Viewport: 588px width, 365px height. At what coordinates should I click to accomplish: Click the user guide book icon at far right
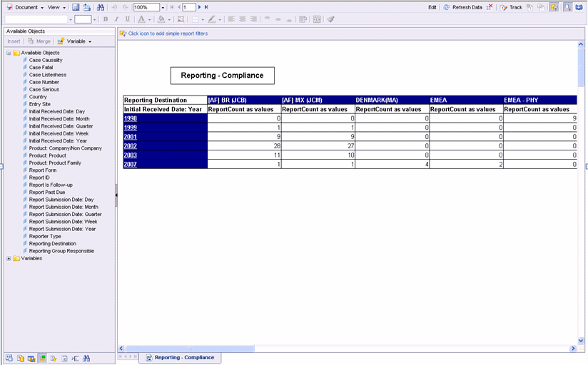[x=579, y=7]
